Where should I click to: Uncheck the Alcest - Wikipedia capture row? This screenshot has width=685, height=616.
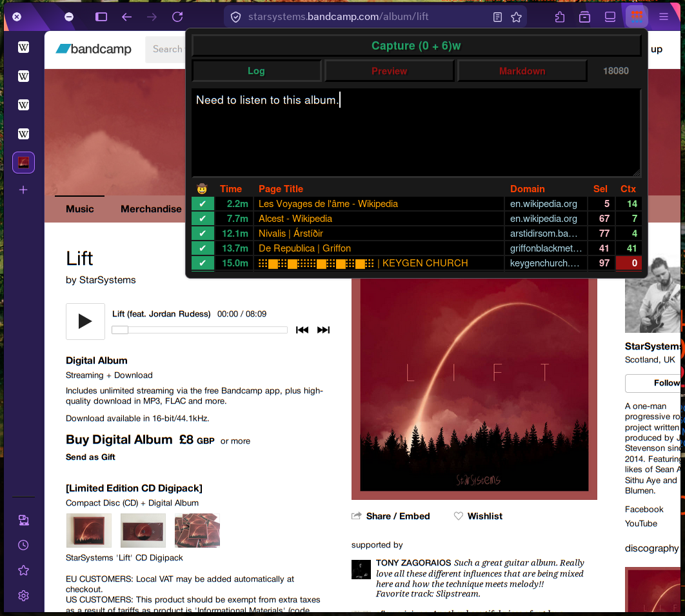click(203, 219)
